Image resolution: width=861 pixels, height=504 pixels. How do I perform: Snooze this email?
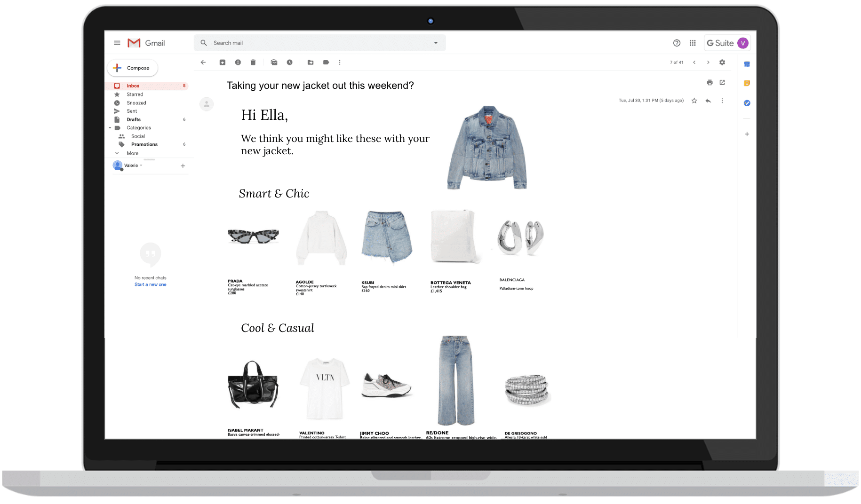[289, 62]
